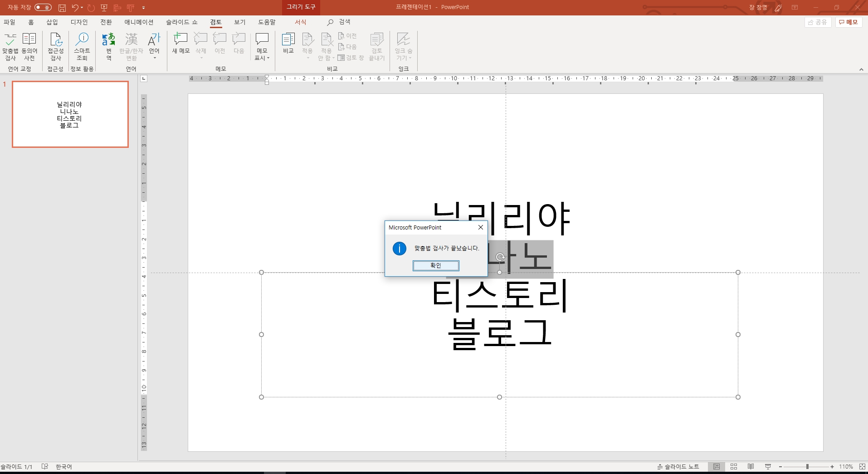Start slideshow from beginning icon in title bar

(x=104, y=8)
